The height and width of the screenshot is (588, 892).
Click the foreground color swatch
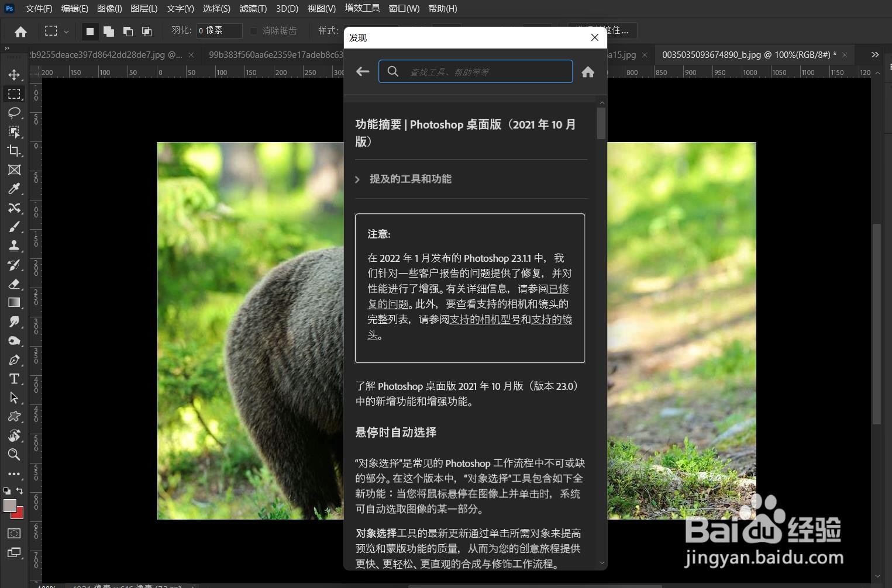[9, 506]
